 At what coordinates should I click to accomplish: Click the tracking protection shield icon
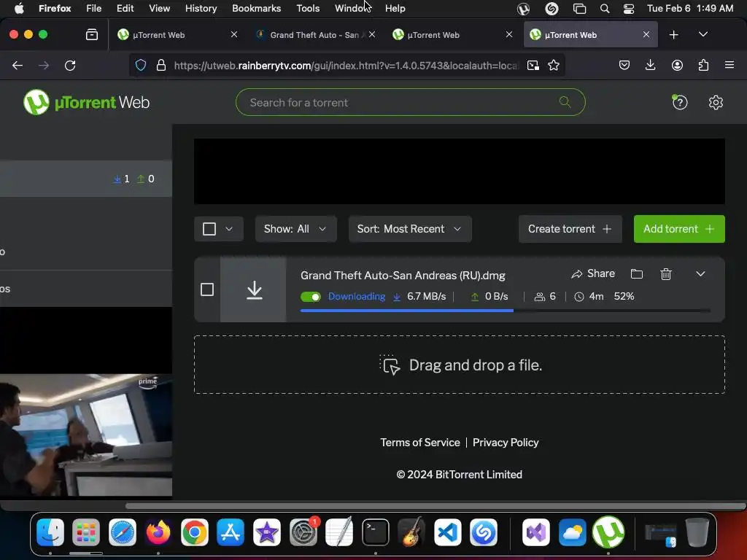point(141,65)
